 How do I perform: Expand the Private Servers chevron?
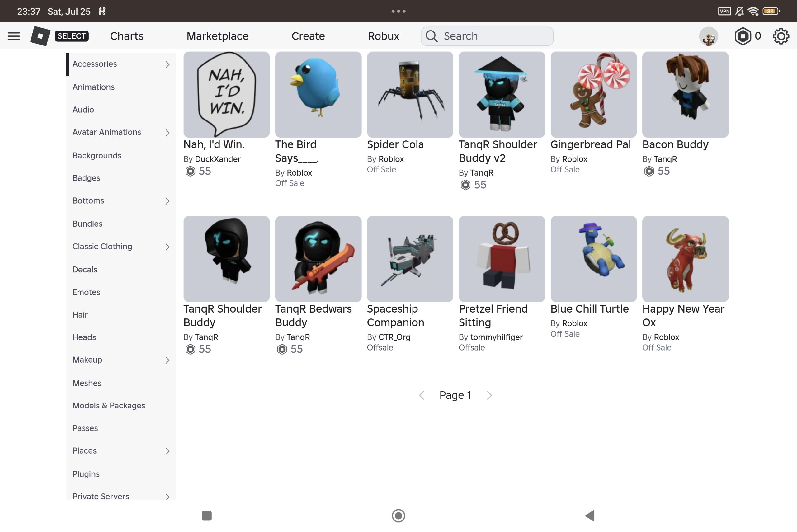click(167, 497)
